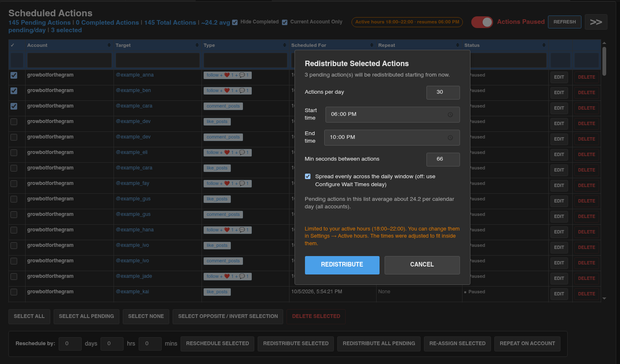The image size is (620, 364).
Task: Click the Redistribute button in dialog
Action: pos(342,265)
